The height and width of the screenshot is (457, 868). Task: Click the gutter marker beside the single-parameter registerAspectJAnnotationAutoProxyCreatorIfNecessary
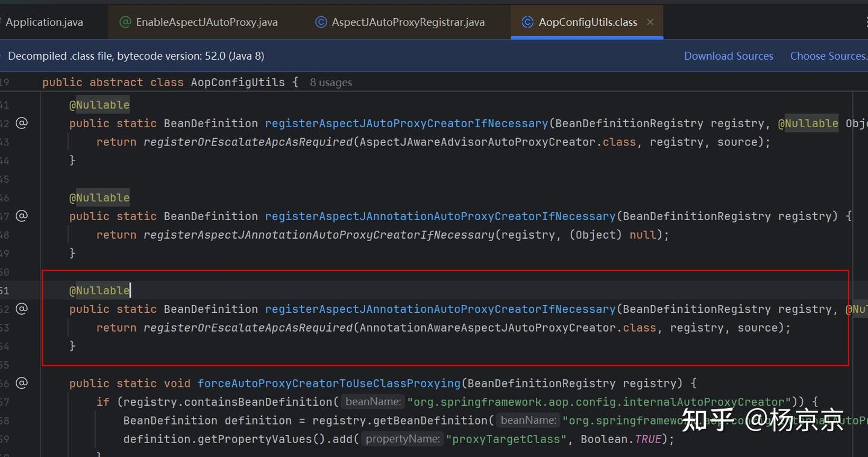(x=22, y=216)
